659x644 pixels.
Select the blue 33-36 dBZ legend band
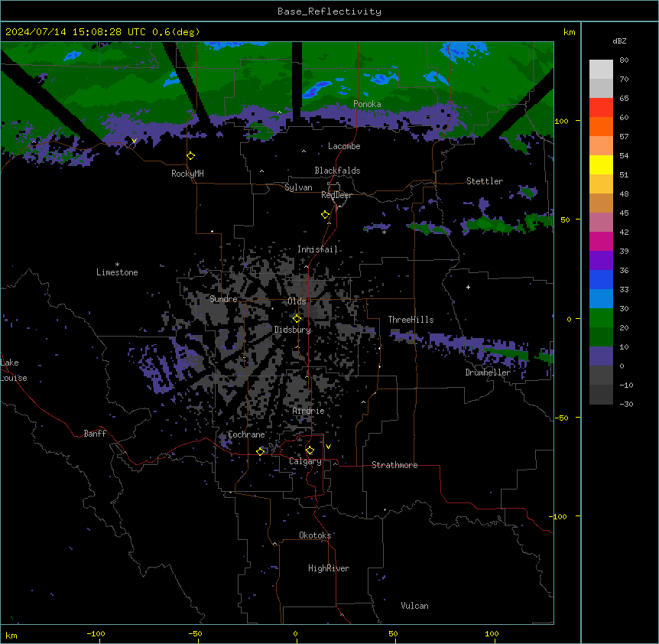click(x=601, y=279)
